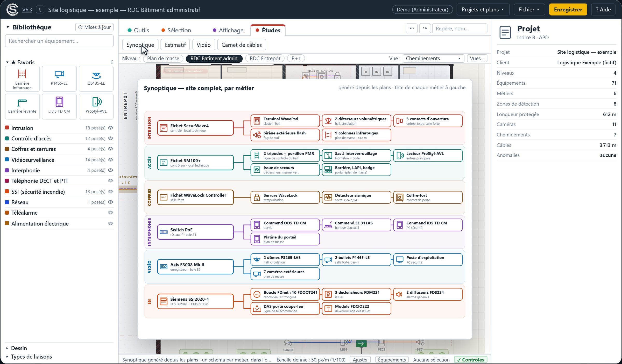
Task: Click the Enregistrer button
Action: 568,10
